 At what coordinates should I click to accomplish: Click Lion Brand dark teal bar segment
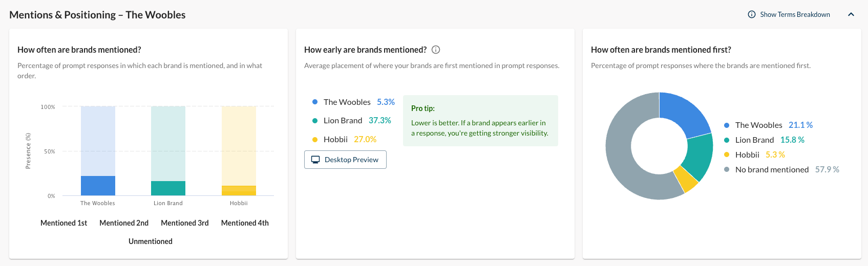coord(168,188)
